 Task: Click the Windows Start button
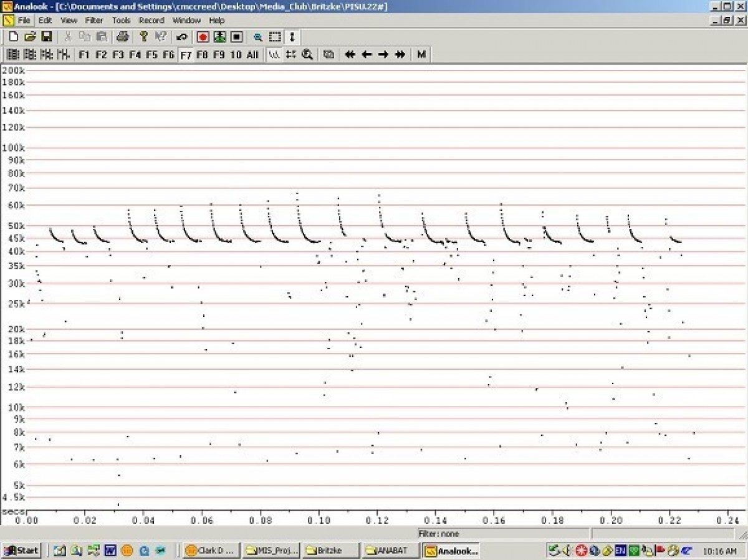tap(21, 550)
